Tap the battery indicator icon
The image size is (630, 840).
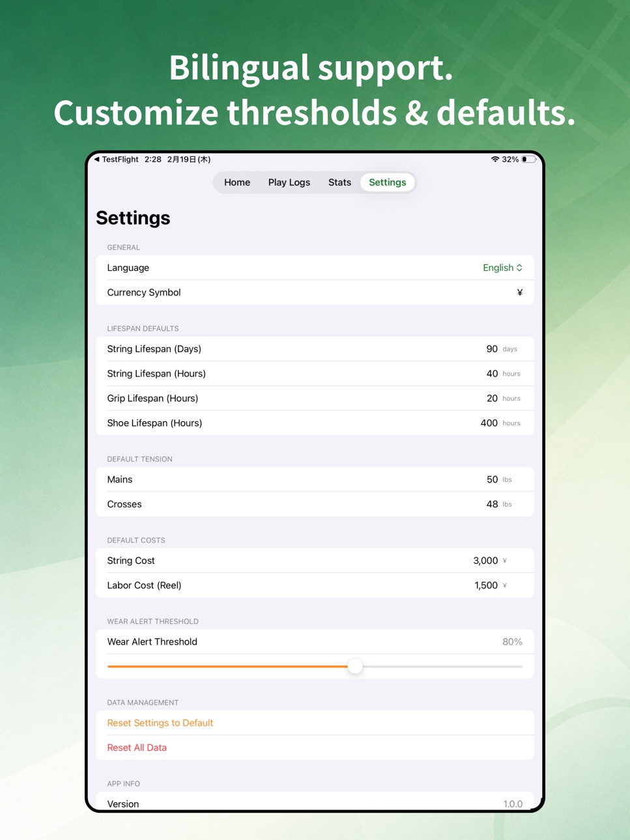[x=528, y=159]
